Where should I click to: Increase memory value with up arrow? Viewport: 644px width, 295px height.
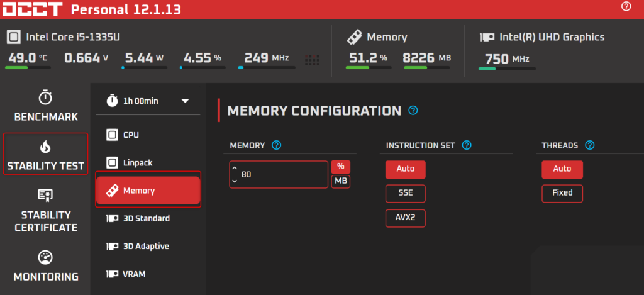click(235, 168)
